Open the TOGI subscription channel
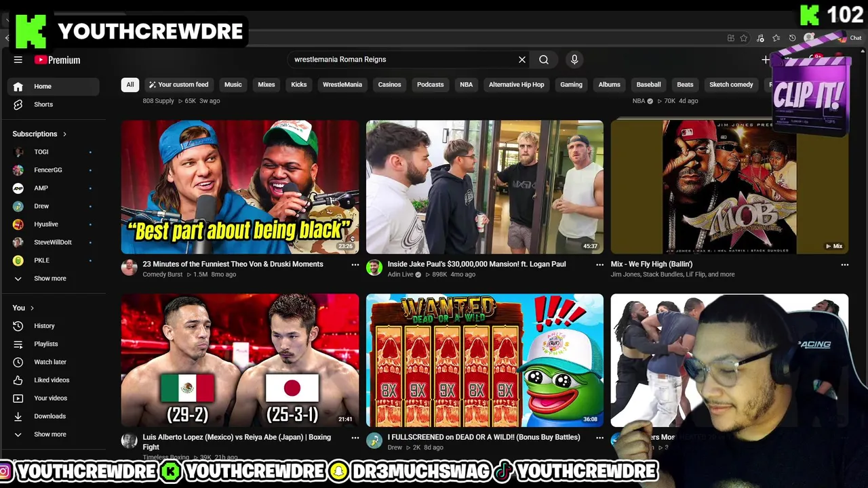The image size is (868, 488). click(54, 152)
